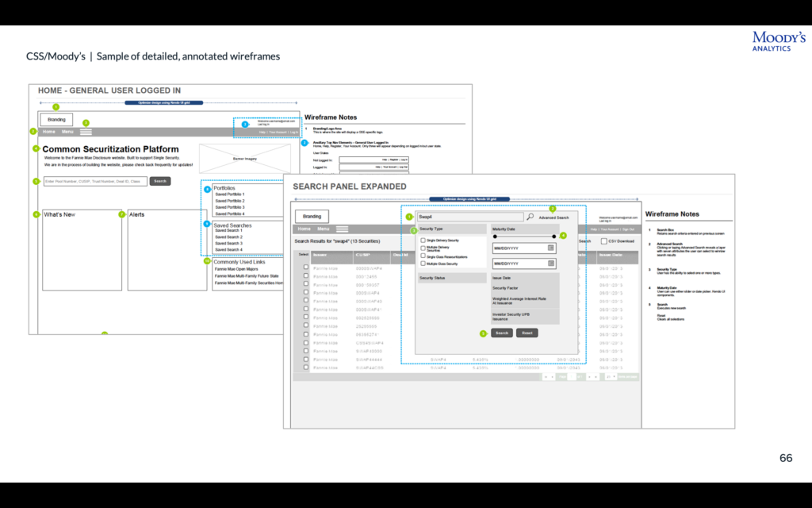The image size is (812, 508).
Task: Check the Multiple Delivery Securities checkbox
Action: [423, 248]
